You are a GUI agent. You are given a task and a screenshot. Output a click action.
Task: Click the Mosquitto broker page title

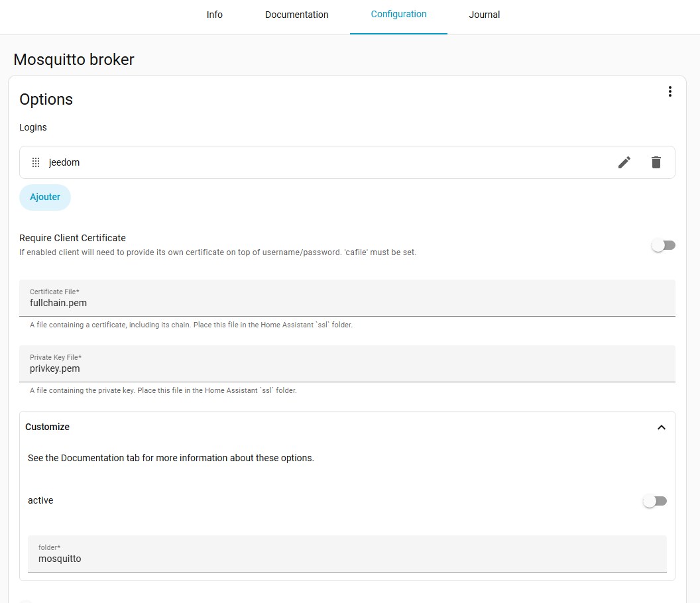click(x=74, y=60)
